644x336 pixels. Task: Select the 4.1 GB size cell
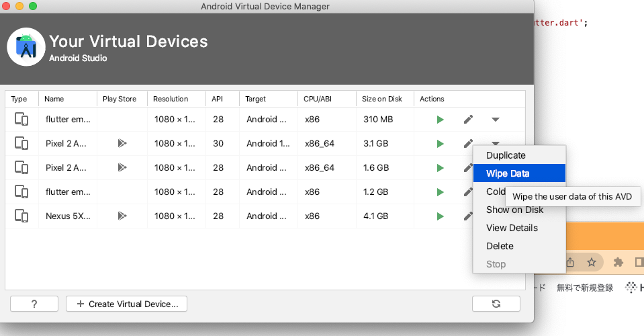385,216
